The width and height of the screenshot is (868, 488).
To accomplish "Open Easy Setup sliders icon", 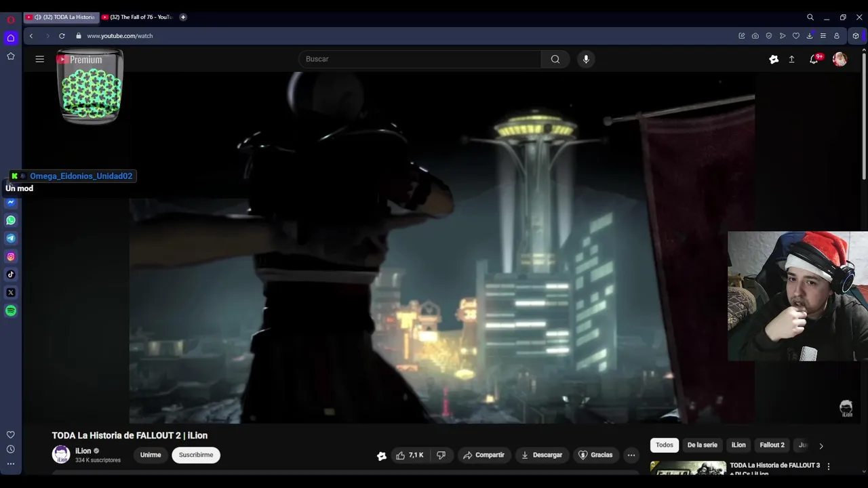I will click(823, 36).
